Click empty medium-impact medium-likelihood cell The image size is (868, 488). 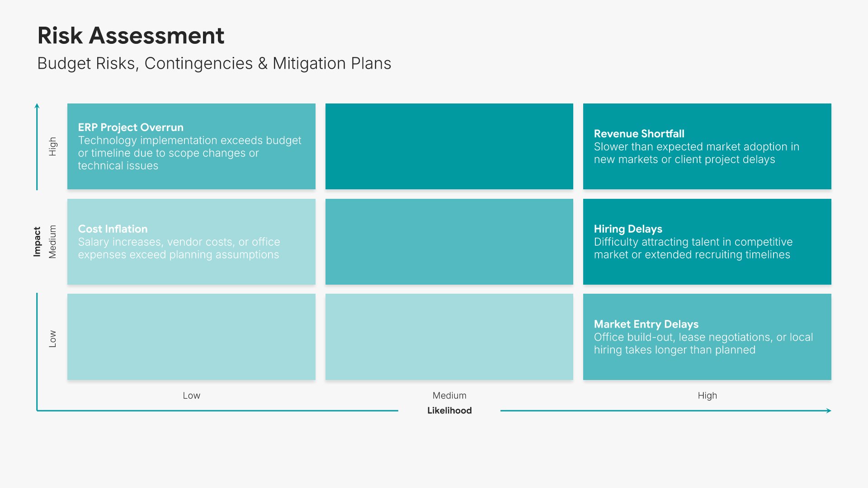click(449, 242)
